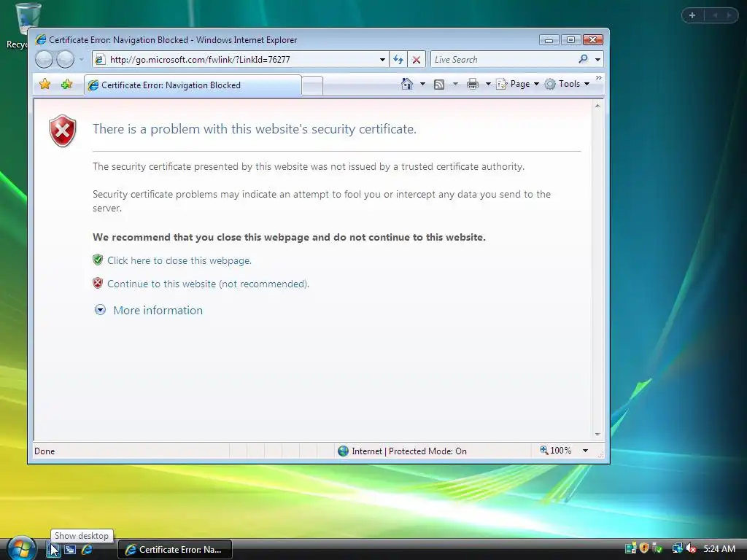
Task: Click the Done status text
Action: pyautogui.click(x=44, y=451)
